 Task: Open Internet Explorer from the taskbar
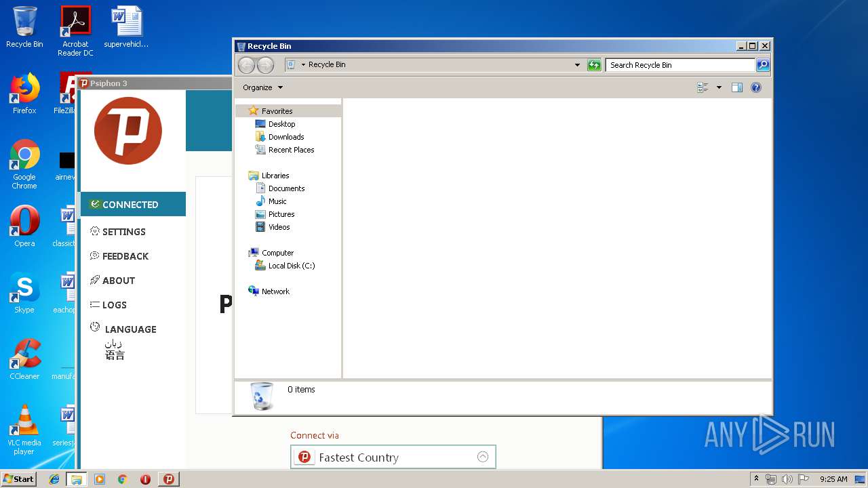tap(54, 479)
